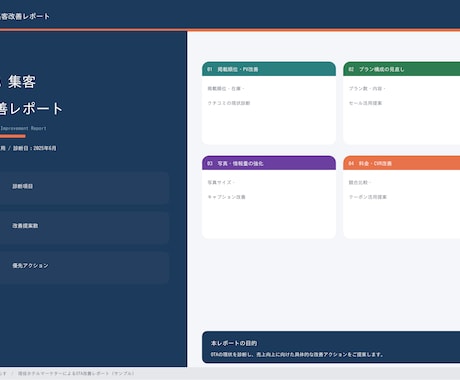
Task: Open the orange 04 card header
Action: tap(402, 163)
